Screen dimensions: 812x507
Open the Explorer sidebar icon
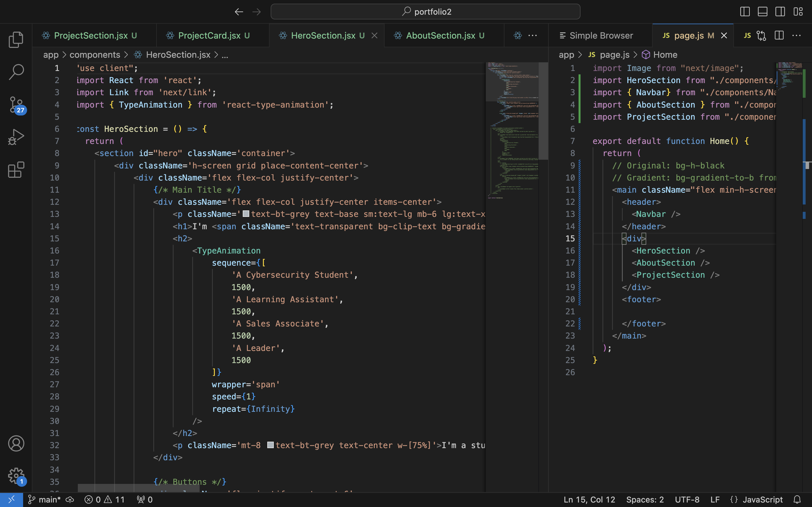(x=16, y=39)
